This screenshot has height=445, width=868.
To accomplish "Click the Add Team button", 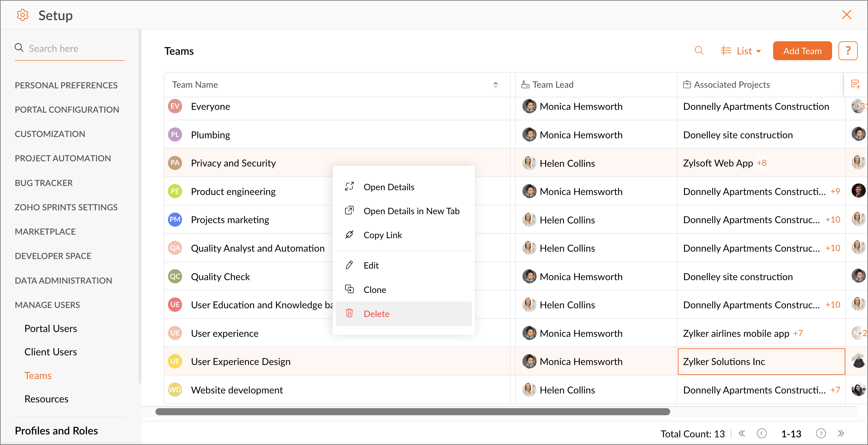I will click(x=802, y=51).
